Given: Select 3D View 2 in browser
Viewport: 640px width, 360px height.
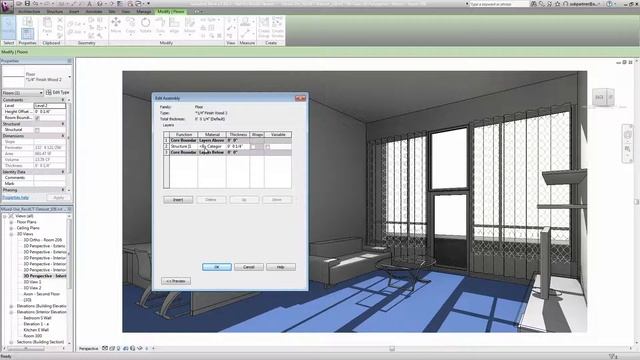Looking at the screenshot, I should (32, 288).
